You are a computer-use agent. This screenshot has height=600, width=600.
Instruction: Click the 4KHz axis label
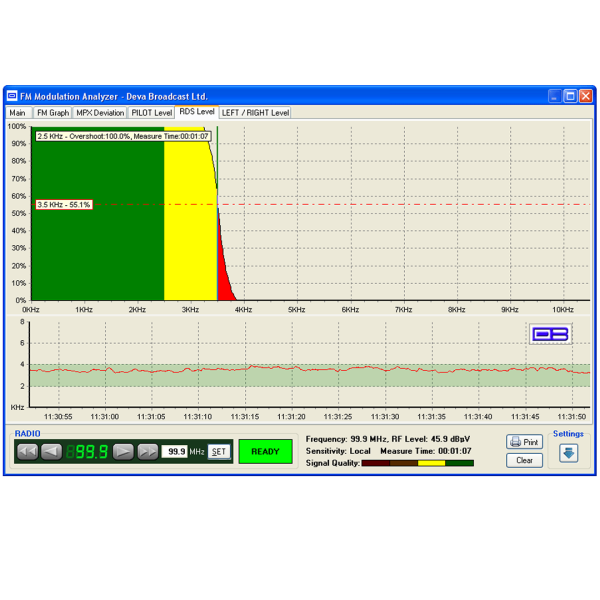pyautogui.click(x=243, y=310)
